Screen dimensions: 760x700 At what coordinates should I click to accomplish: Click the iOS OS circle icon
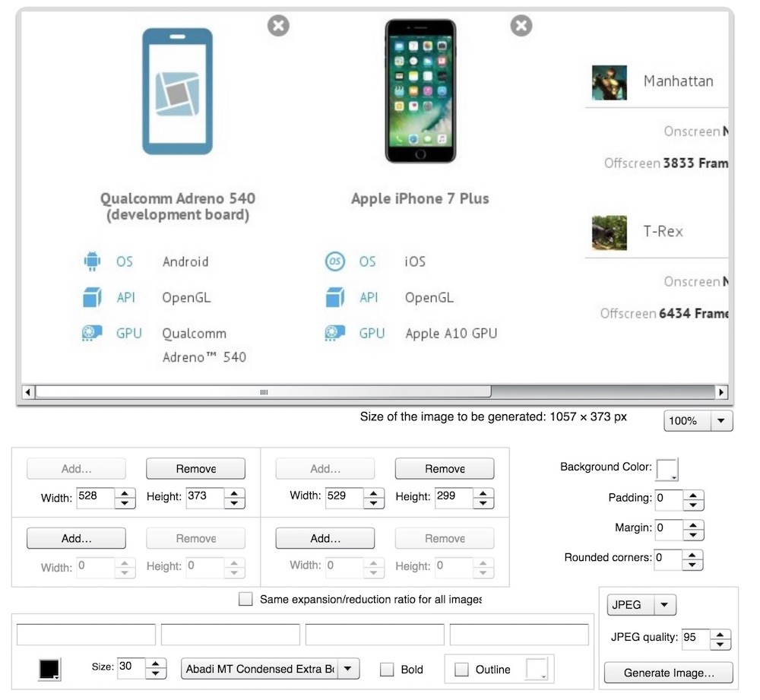334,262
